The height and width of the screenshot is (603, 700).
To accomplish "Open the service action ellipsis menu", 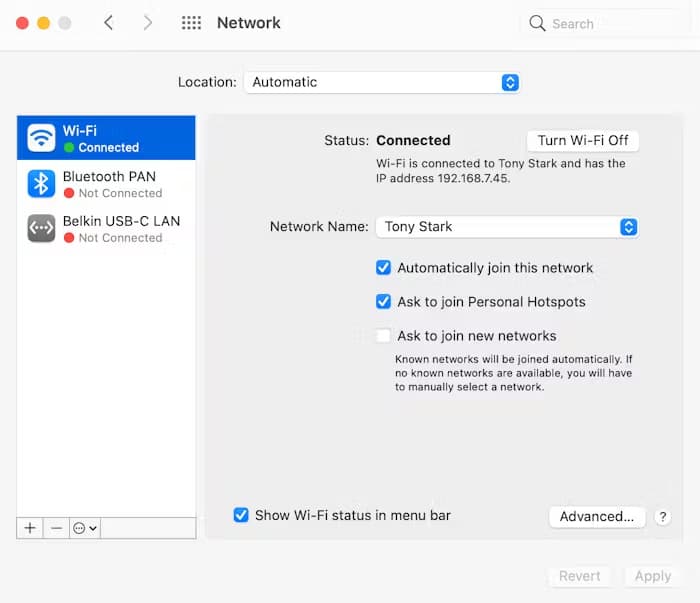I will tap(85, 528).
